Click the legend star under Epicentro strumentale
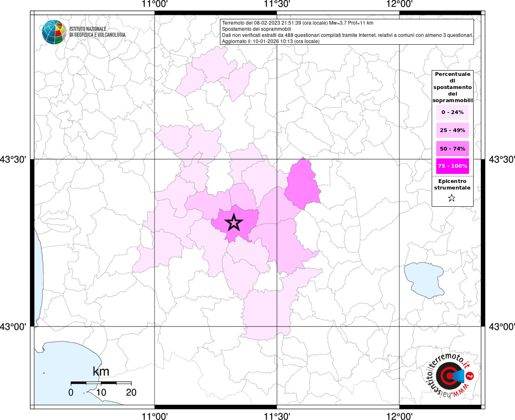The image size is (515, 420). coord(452,198)
